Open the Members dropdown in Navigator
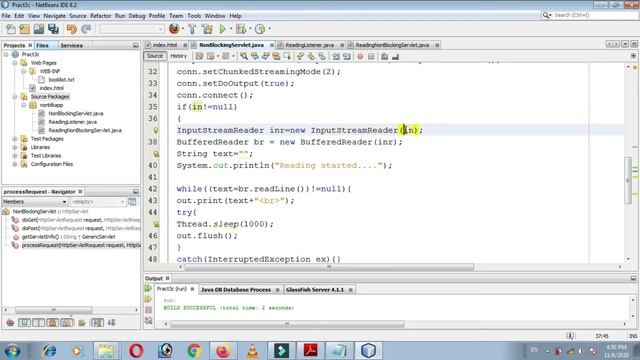 coord(35,202)
